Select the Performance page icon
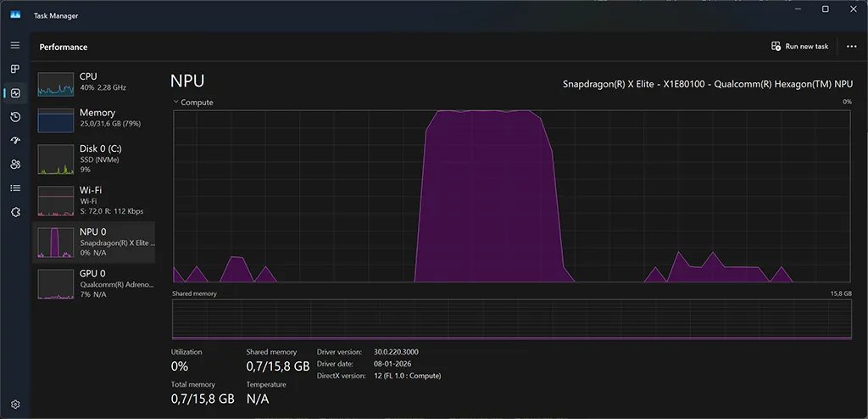Viewport: 868px width, 419px height. [x=15, y=93]
